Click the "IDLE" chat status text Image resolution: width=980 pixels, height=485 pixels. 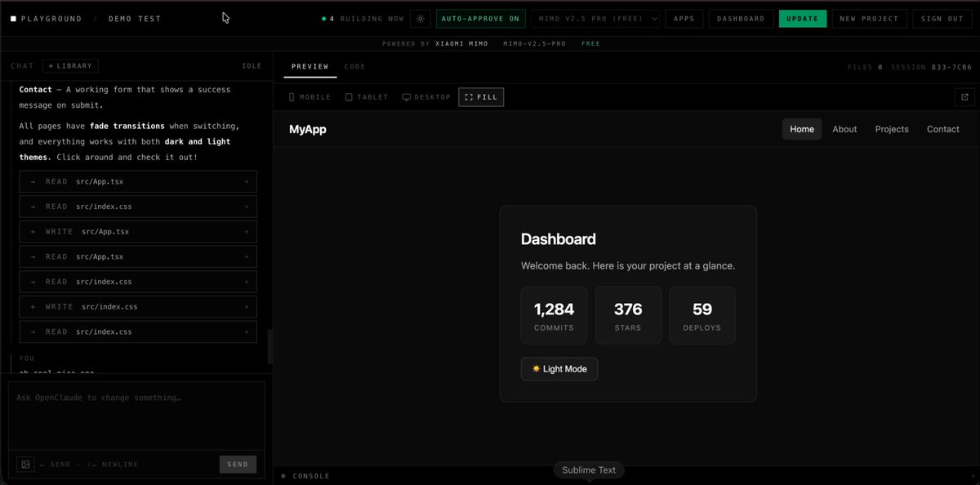coord(252,66)
